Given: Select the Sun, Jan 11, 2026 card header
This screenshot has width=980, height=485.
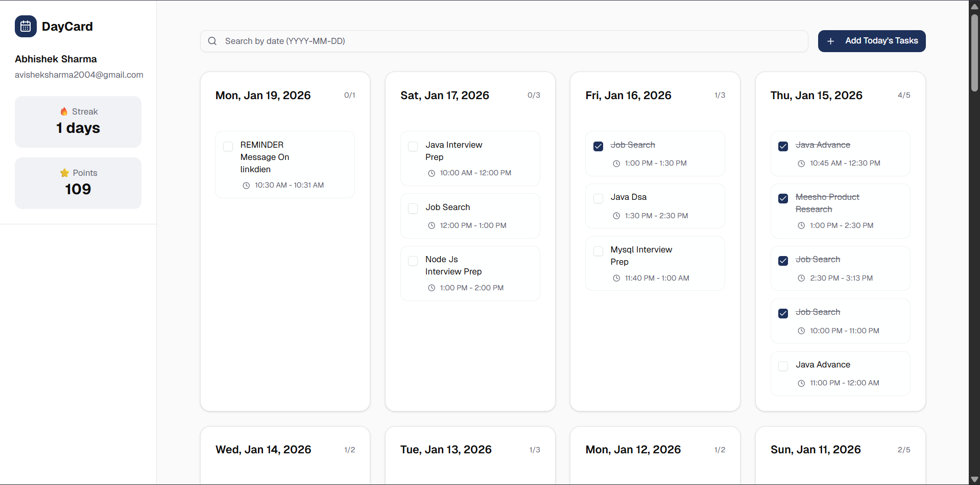Looking at the screenshot, I should pyautogui.click(x=816, y=450).
